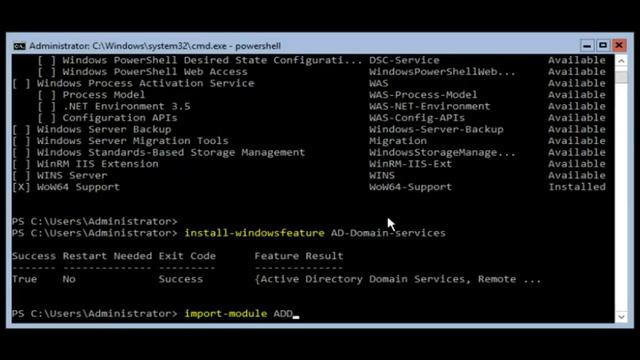Click the 'DSC-Service' feature name
The width and height of the screenshot is (640, 360).
coord(404,60)
